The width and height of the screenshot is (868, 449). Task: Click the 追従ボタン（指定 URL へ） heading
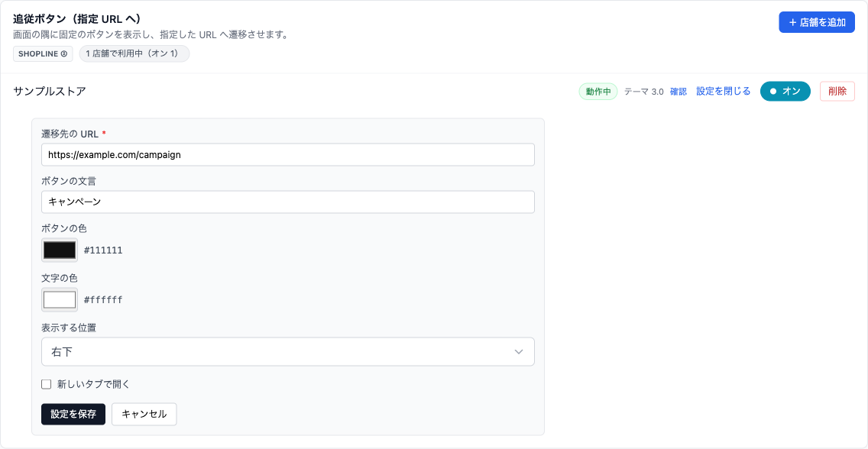coord(76,19)
